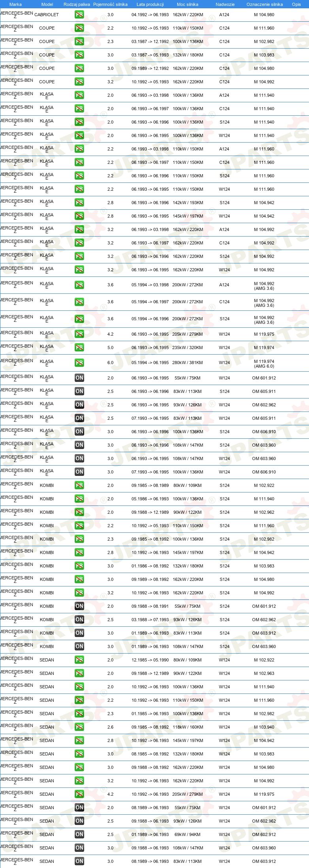
Task: Click diesel ON icon for KLASA E OM 601.912
Action: [x=79, y=378]
